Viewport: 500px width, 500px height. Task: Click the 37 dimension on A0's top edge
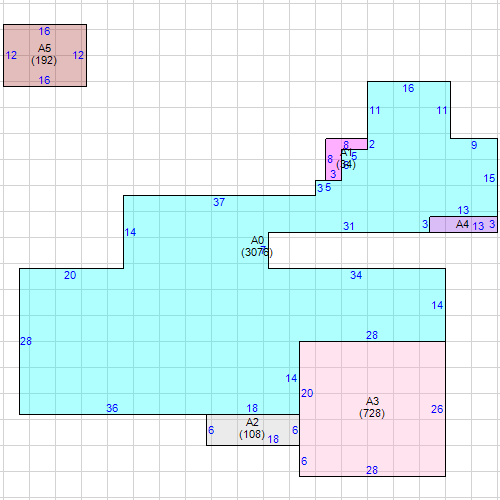click(x=219, y=202)
